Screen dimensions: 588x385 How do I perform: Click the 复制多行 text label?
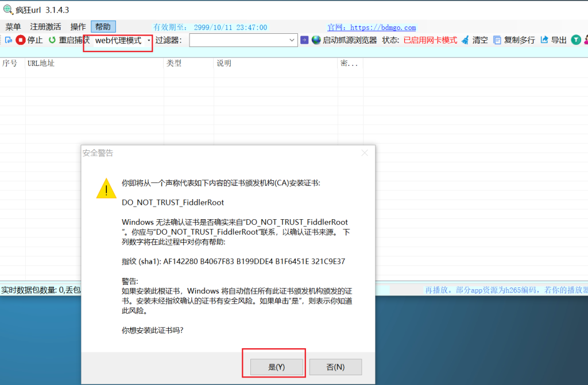(519, 40)
